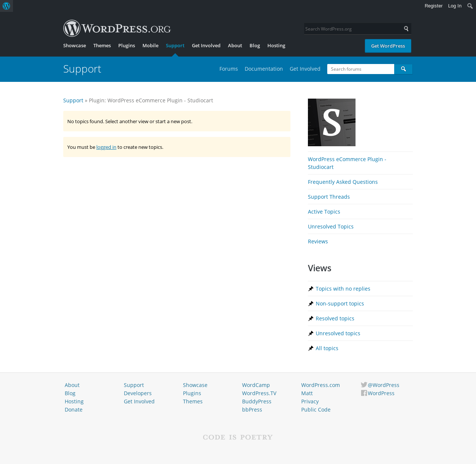Click pin icon beside All topics
Viewport: 476px width, 464px height.
tap(311, 348)
